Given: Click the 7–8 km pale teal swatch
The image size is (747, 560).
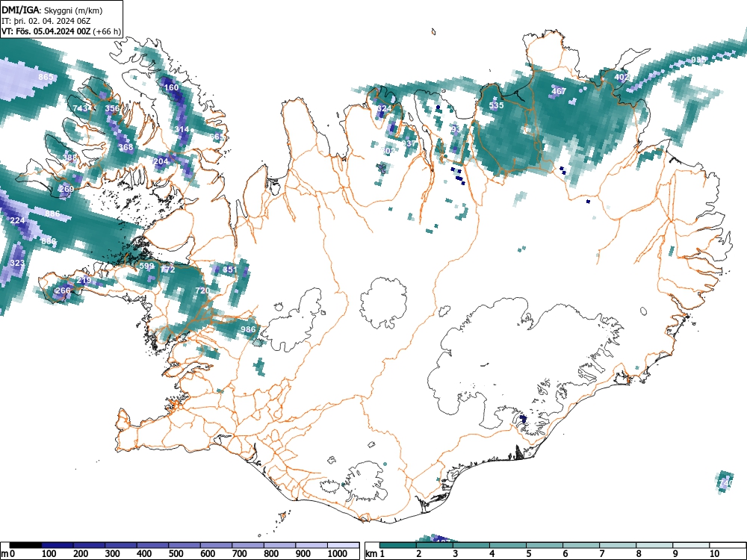Looking at the screenshot, I should tap(618, 545).
